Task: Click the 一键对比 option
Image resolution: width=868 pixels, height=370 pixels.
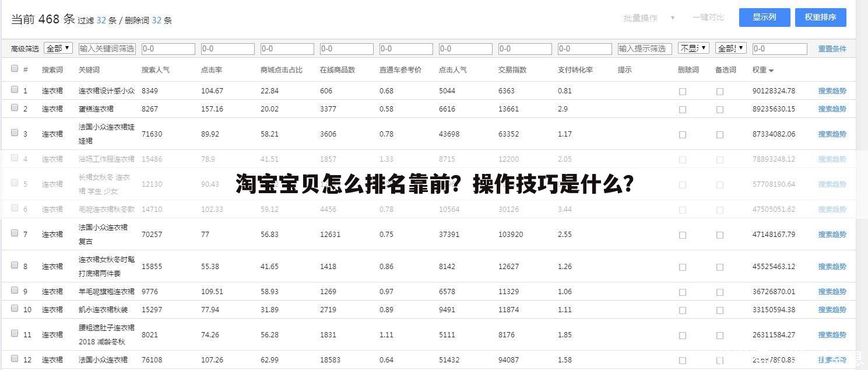Action: pos(708,18)
